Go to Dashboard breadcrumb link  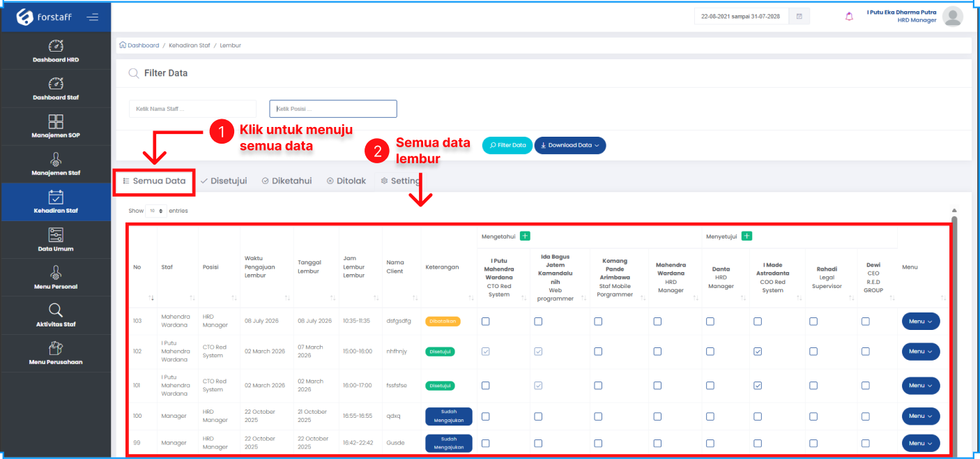(143, 45)
